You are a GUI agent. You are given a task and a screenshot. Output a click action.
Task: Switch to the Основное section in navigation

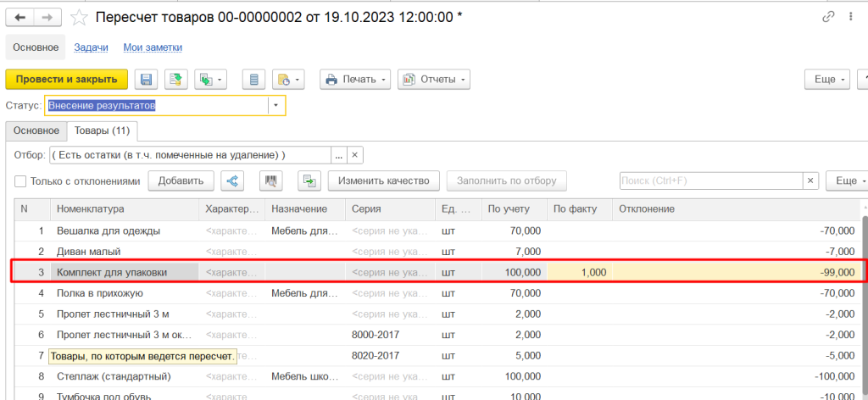(x=36, y=47)
